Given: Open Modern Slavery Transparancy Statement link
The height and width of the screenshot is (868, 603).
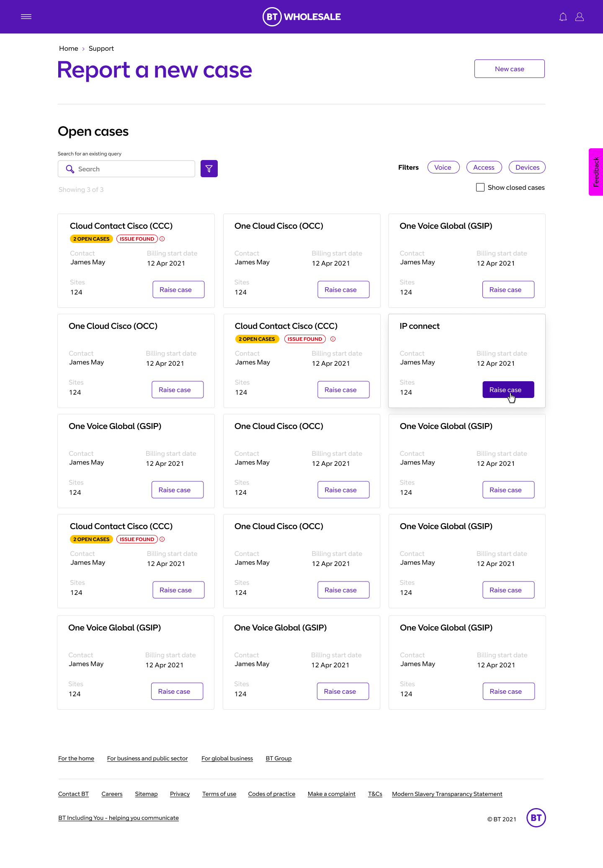Looking at the screenshot, I should pyautogui.click(x=447, y=794).
